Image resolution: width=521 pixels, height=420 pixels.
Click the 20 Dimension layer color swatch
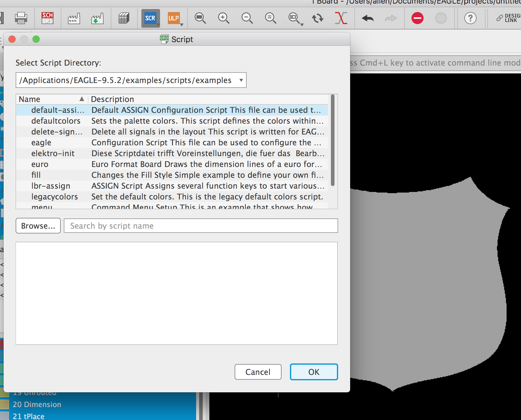click(4, 404)
